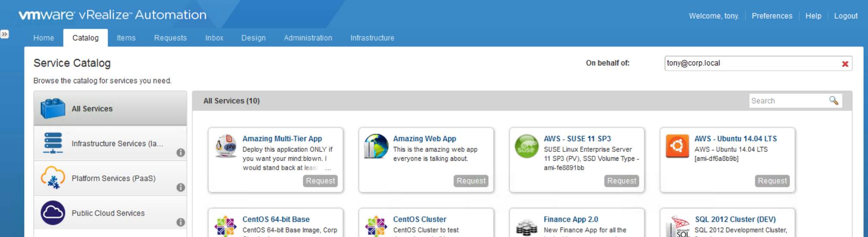The width and height of the screenshot is (868, 237).
Task: Log out via Logout link
Action: tap(846, 16)
